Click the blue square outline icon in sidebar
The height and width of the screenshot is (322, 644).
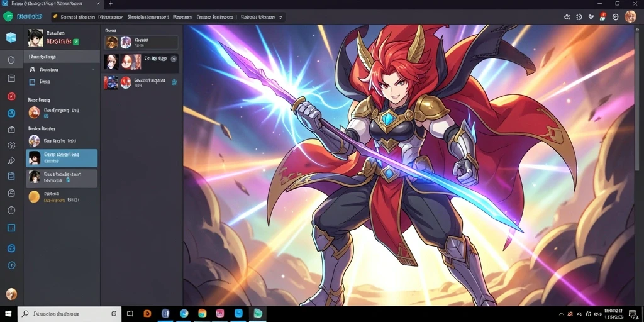click(11, 228)
